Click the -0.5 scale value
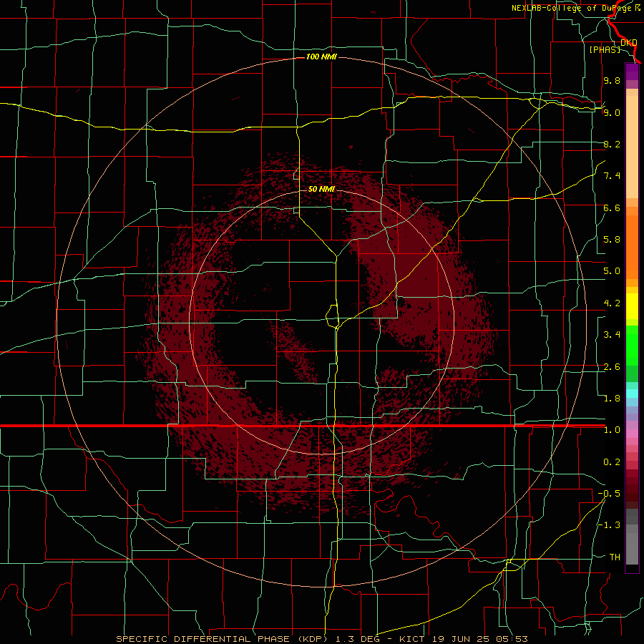Screen dimensions: 644x644 pos(609,494)
